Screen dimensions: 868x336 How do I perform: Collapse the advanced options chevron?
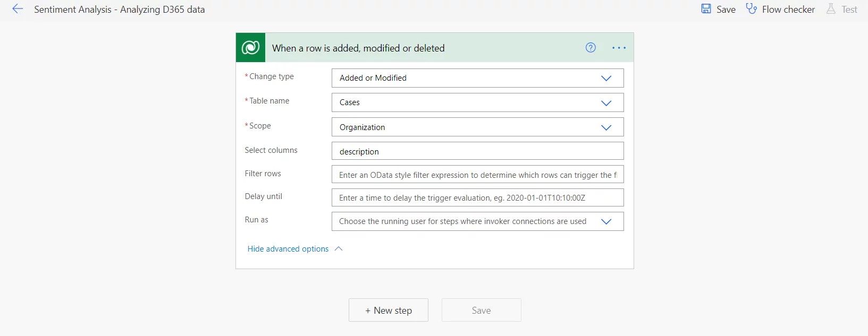339,249
